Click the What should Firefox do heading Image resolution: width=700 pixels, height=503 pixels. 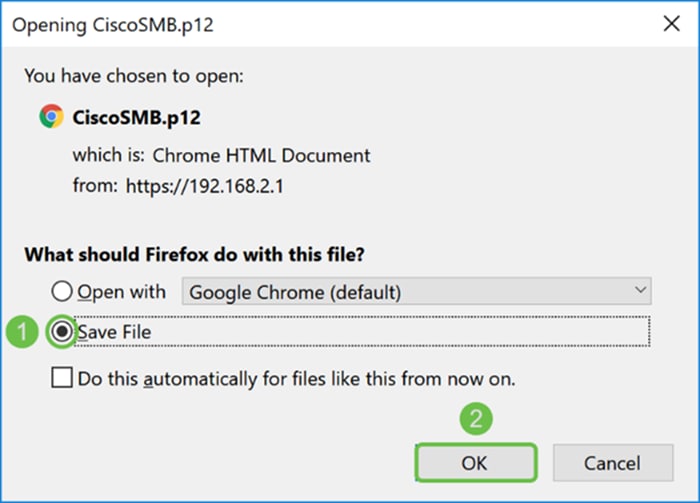[194, 255]
